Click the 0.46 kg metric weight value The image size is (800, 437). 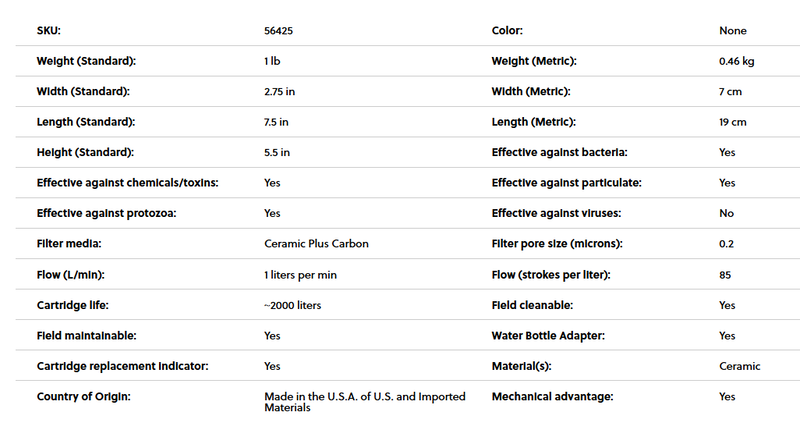(x=737, y=61)
